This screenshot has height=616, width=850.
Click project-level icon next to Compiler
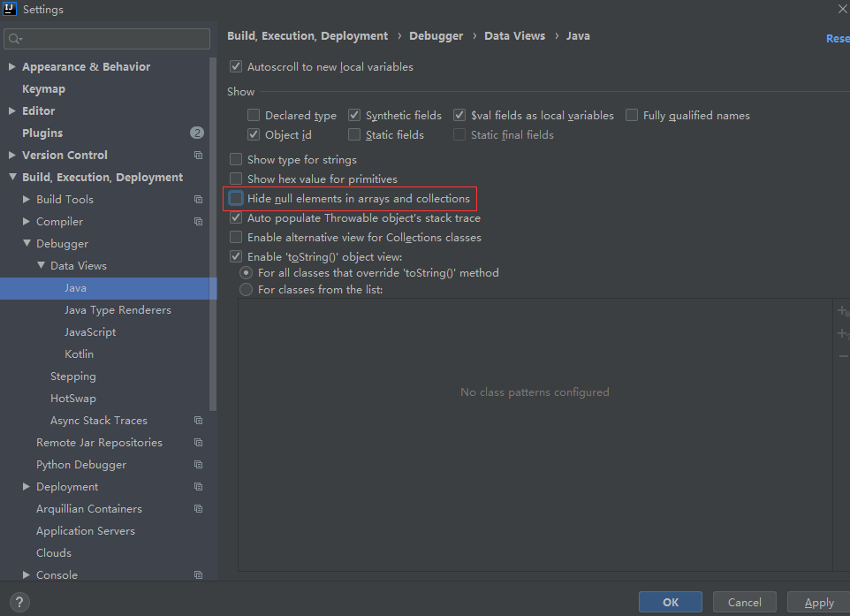click(x=199, y=222)
